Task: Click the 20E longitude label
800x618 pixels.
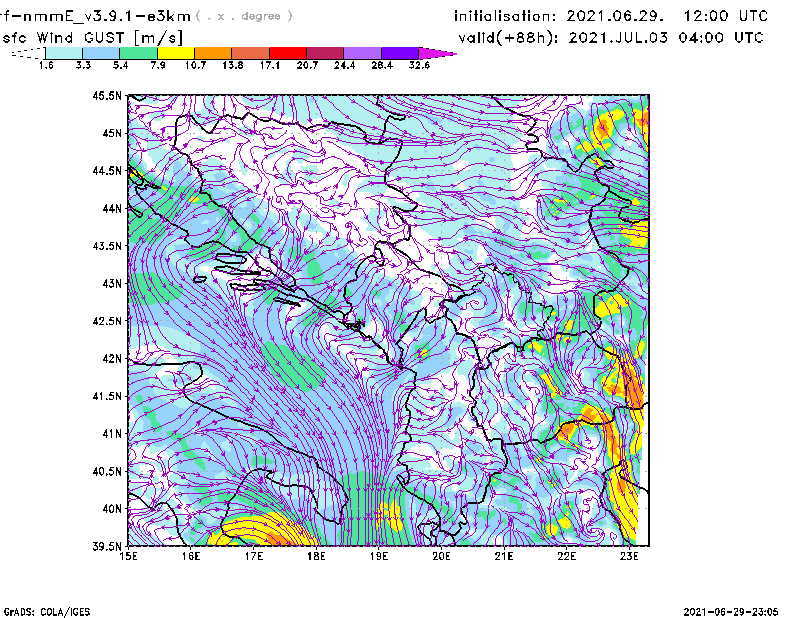Action: (x=441, y=556)
